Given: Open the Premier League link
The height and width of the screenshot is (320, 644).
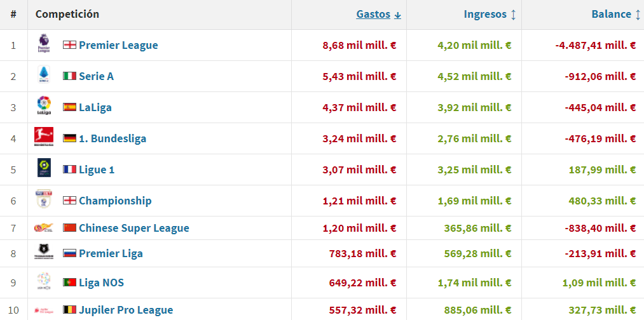Looking at the screenshot, I should (x=118, y=45).
